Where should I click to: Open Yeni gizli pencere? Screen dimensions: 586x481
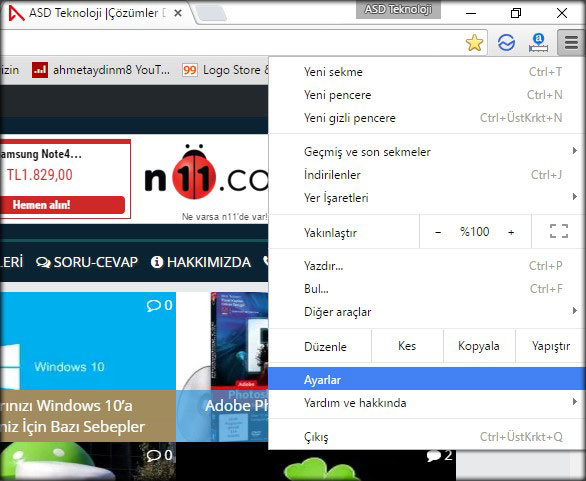[x=427, y=118]
